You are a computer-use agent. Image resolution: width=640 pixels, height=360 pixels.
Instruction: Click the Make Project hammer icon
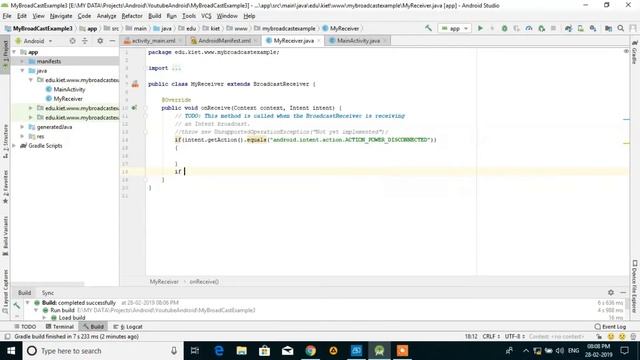428,28
